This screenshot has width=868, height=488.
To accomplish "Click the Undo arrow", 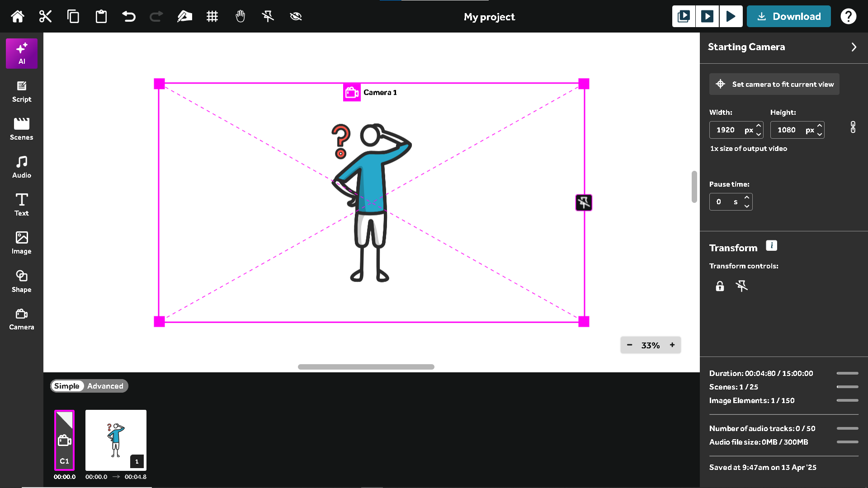I will tap(129, 17).
